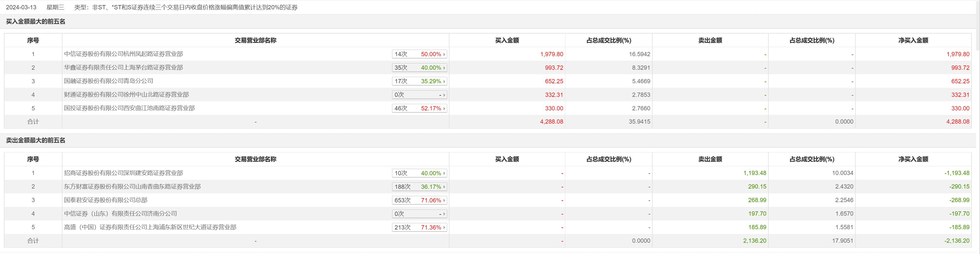Screen dimensions: 980x254
Task: Open the 653次 71.06% stats box
Action: tap(419, 200)
